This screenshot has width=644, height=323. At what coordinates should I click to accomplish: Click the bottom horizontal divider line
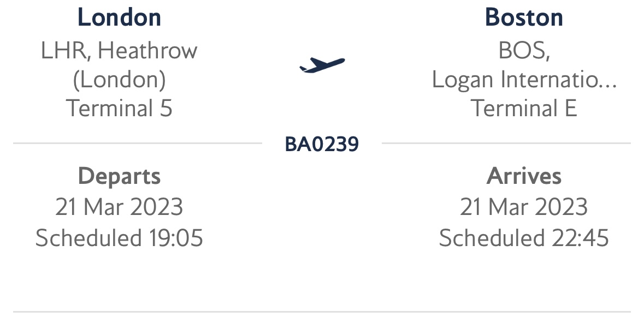(x=322, y=312)
